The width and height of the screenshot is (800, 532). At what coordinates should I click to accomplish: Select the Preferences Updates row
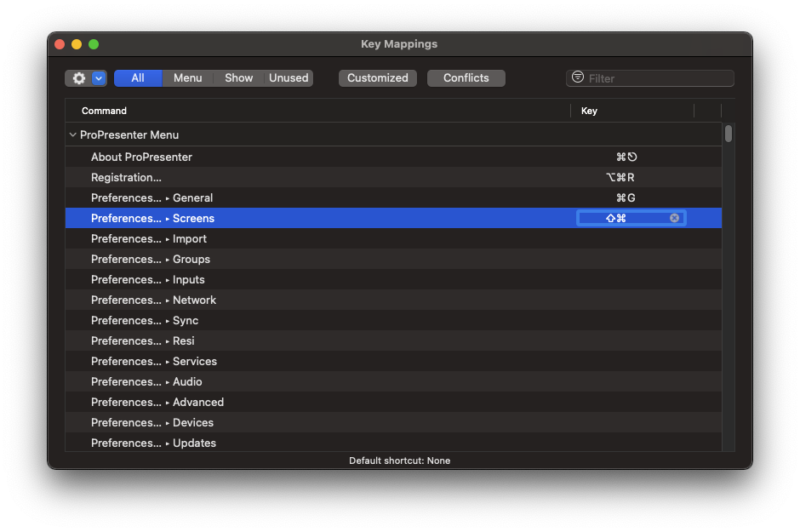[393, 443]
